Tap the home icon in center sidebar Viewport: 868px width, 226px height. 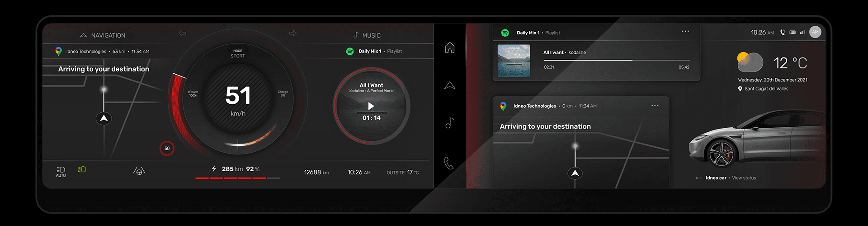(x=449, y=48)
